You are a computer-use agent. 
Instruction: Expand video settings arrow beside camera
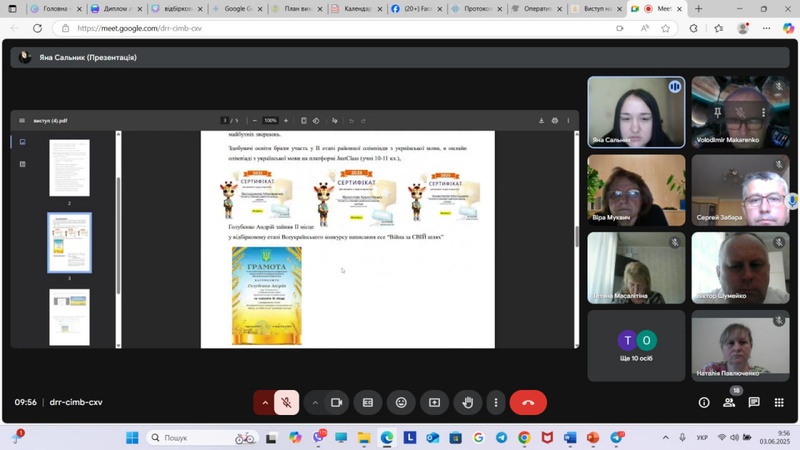coord(315,402)
